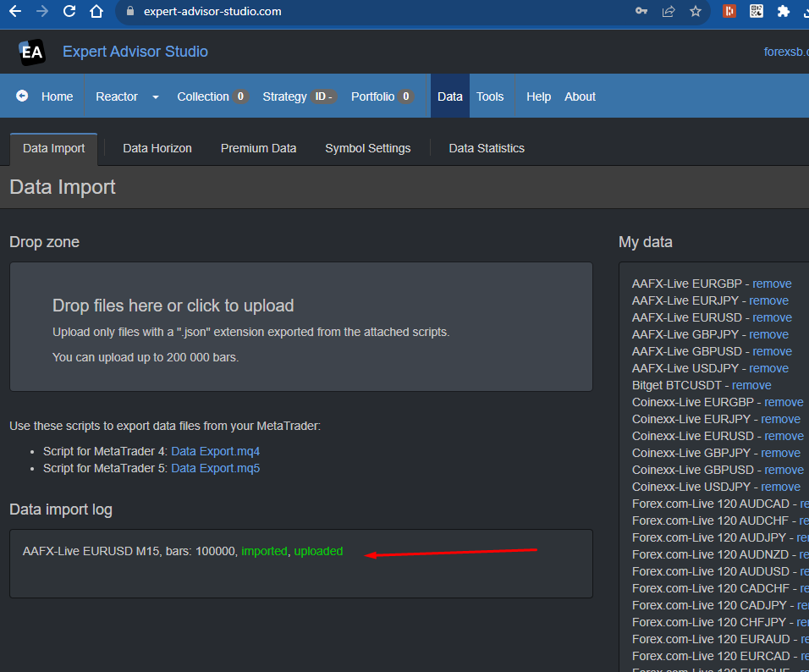Remove Coinexx-Live USDJPY data
The width and height of the screenshot is (809, 672).
tap(780, 487)
